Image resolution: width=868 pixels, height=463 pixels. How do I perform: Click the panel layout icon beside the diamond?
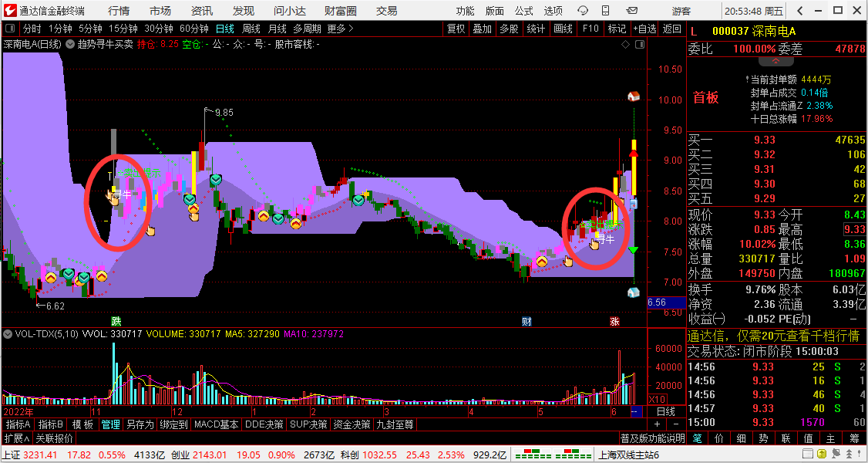click(x=638, y=45)
